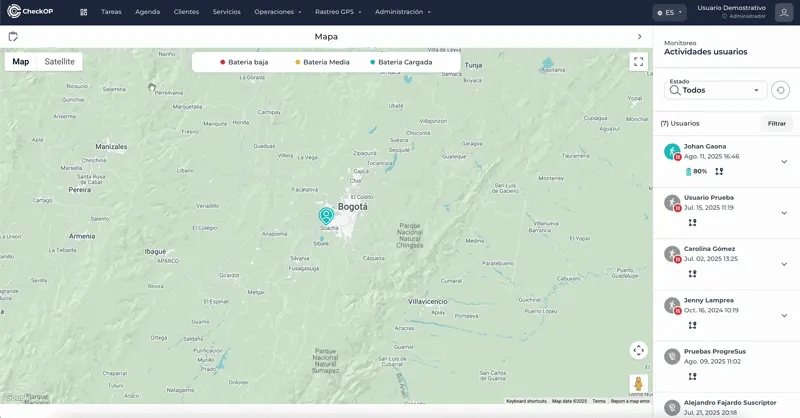Click the Pereira label on map
This screenshot has height=418, width=800.
tap(80, 190)
